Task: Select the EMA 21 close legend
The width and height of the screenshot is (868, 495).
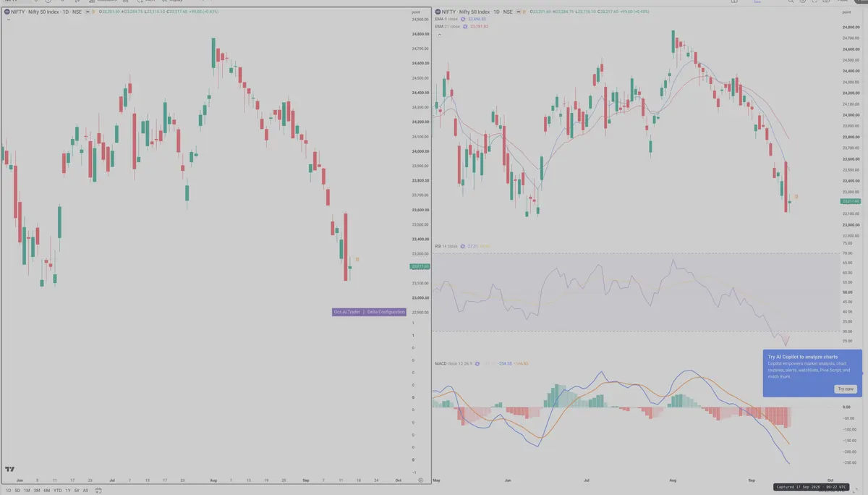Action: coord(448,27)
